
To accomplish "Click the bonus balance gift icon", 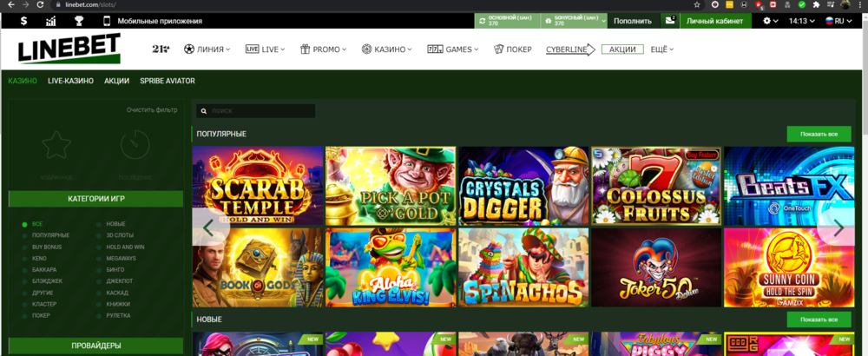I will point(548,21).
